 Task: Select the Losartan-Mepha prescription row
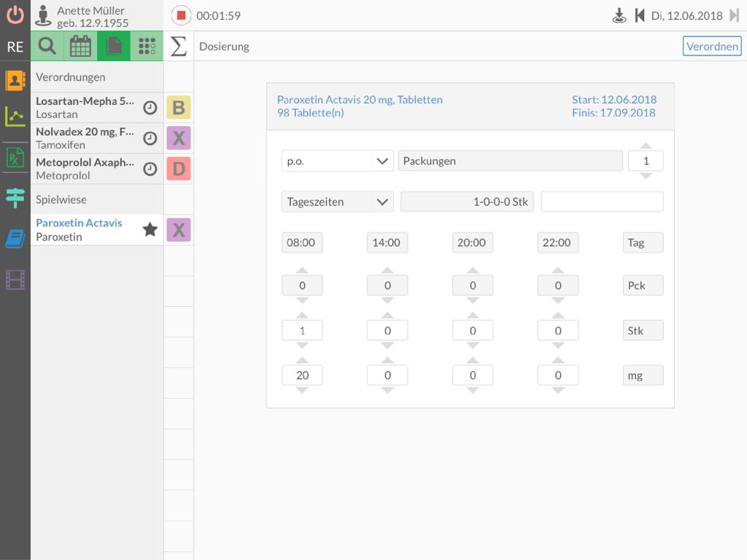tap(97, 108)
